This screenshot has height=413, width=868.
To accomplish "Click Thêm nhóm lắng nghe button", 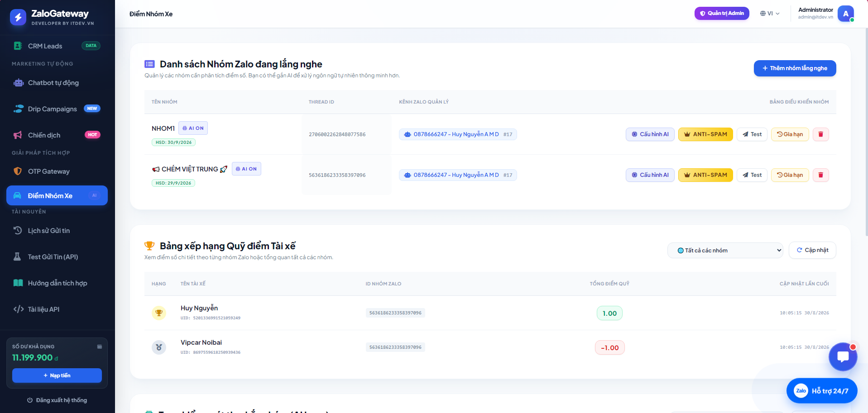I will (795, 68).
